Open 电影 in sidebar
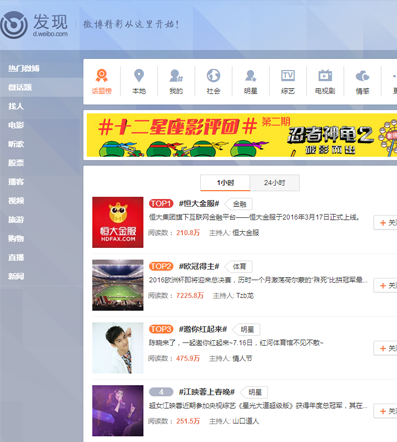 [16, 125]
